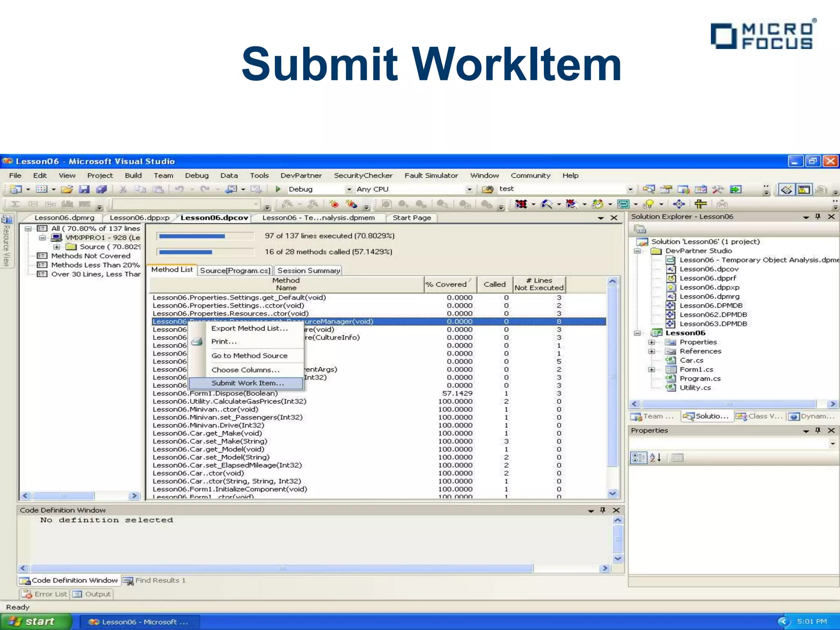Open the Start Page tab

pyautogui.click(x=412, y=218)
